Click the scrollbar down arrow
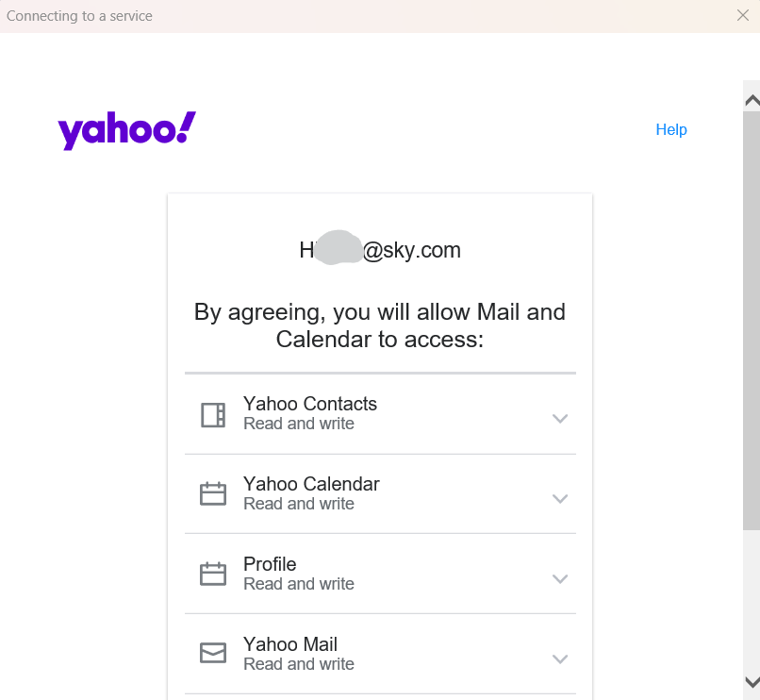760x700 pixels. tap(752, 681)
